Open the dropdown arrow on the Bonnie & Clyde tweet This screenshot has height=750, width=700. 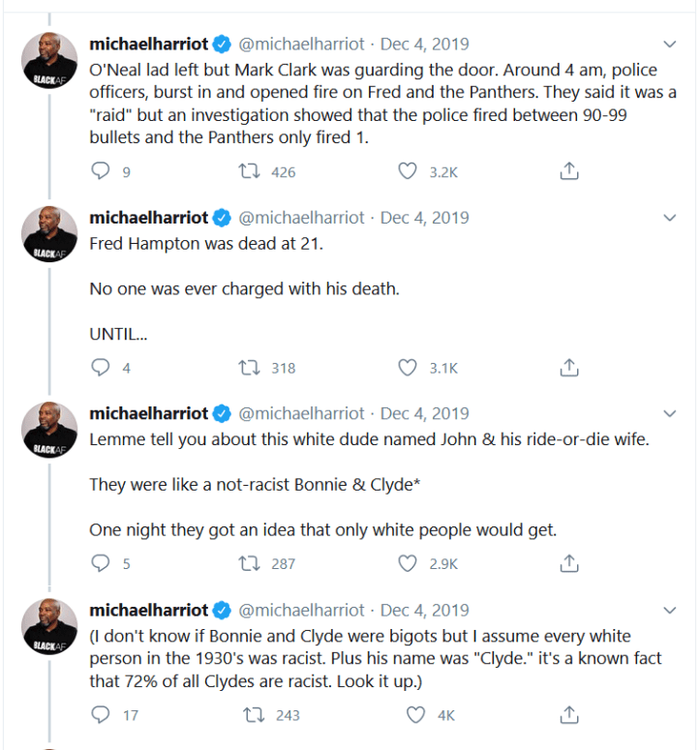click(669, 414)
